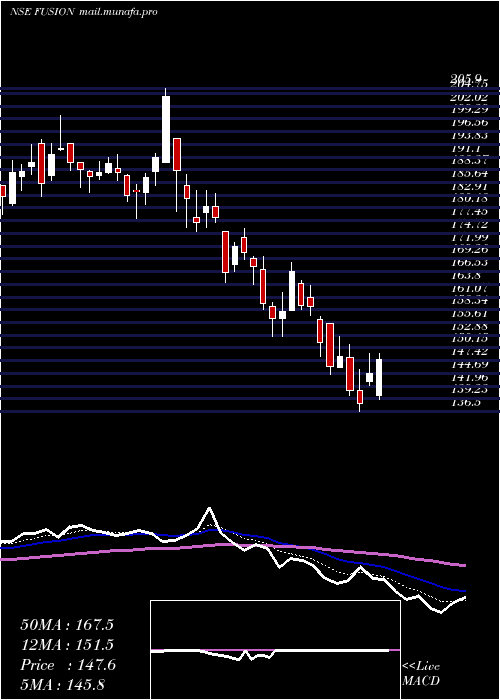The width and height of the screenshot is (500, 700).
Task: Click the 174.72 price axis label
Action: (x=469, y=224)
